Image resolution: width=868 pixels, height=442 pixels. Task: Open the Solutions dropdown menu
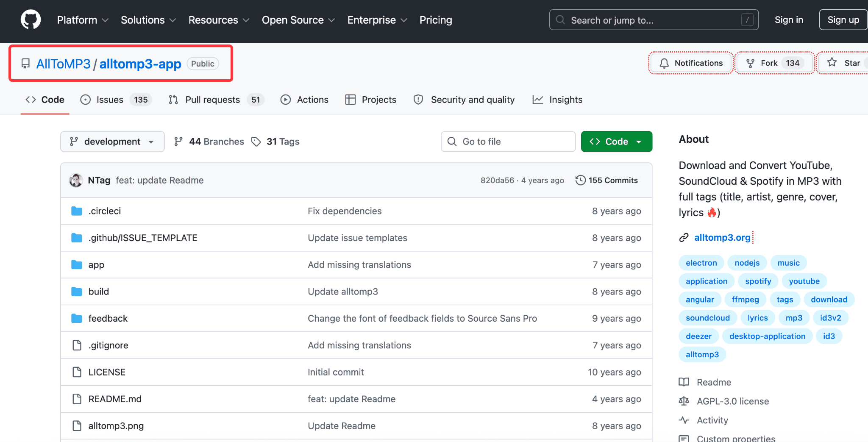pos(148,20)
